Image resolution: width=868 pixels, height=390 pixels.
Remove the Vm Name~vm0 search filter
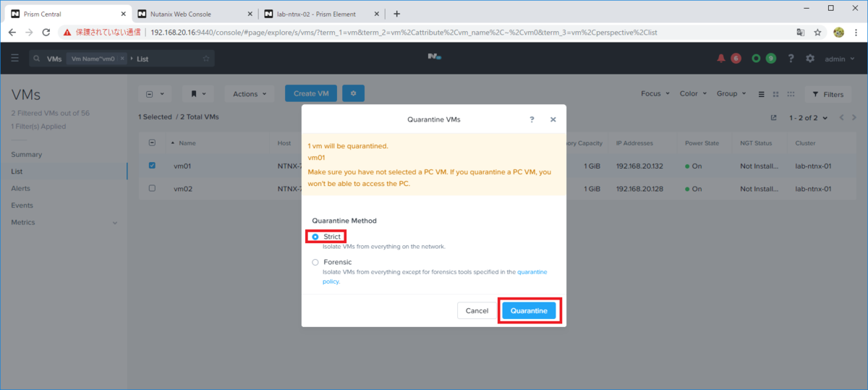coord(122,59)
